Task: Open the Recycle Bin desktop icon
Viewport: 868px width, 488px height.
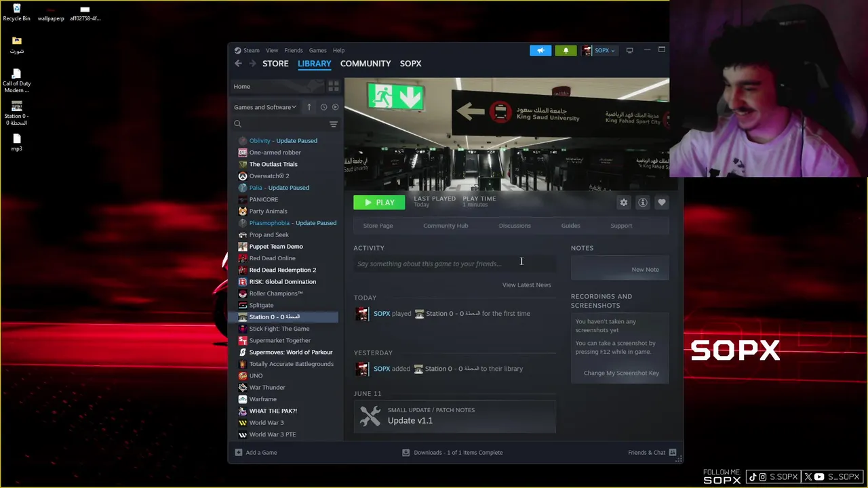Action: tap(16, 12)
